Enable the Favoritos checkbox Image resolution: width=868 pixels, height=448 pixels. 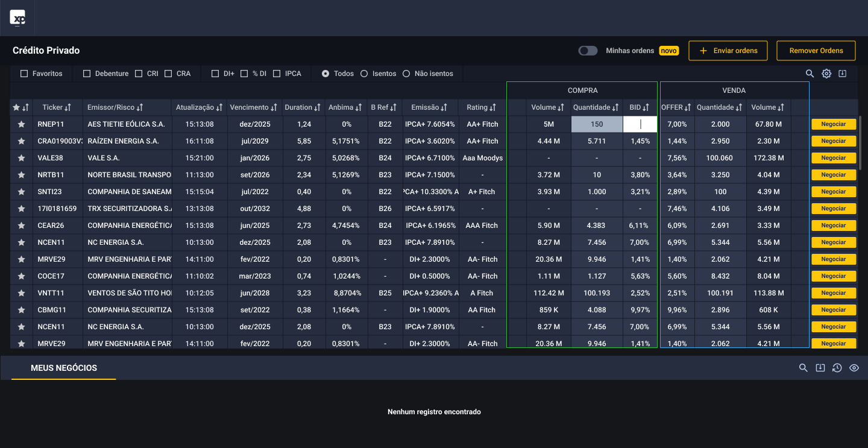pyautogui.click(x=24, y=74)
